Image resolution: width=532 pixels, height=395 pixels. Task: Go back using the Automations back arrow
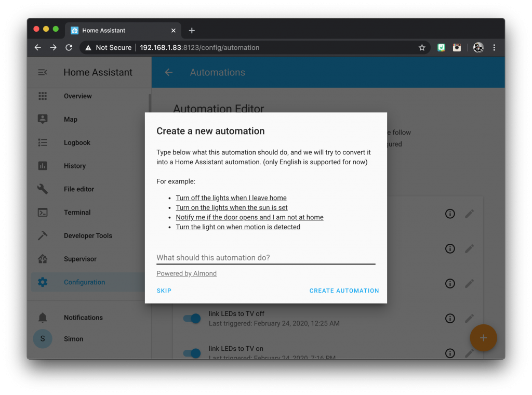[169, 72]
